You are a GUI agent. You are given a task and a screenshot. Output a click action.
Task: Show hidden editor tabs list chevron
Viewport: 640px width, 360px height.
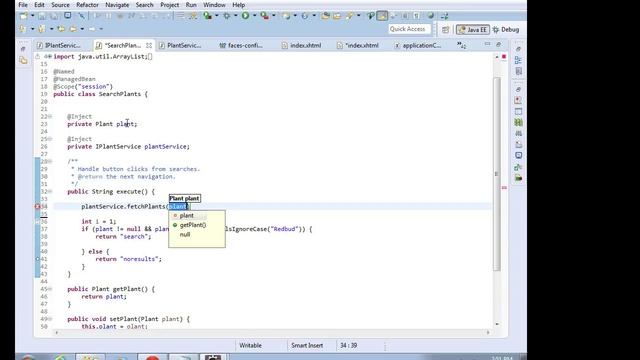click(x=462, y=45)
